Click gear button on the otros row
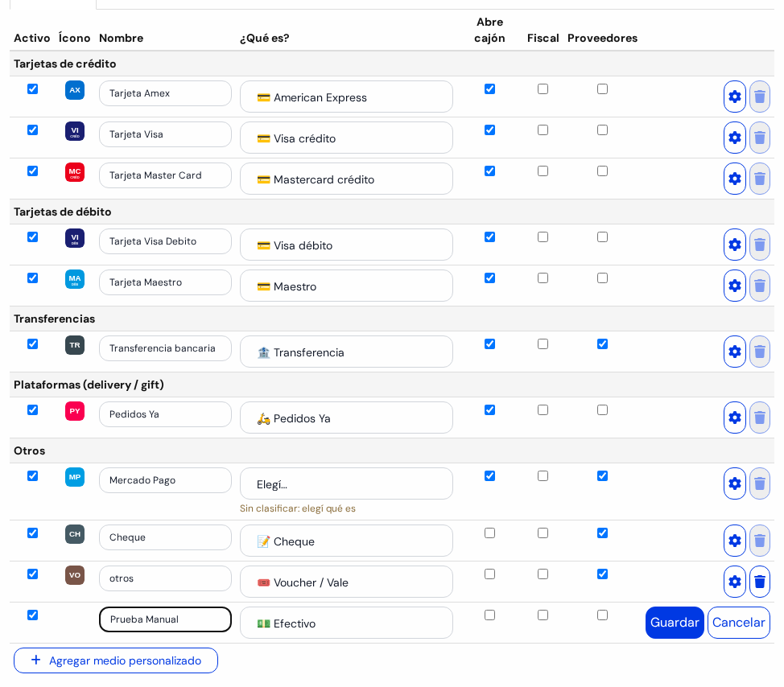The image size is (784, 687). tap(735, 581)
